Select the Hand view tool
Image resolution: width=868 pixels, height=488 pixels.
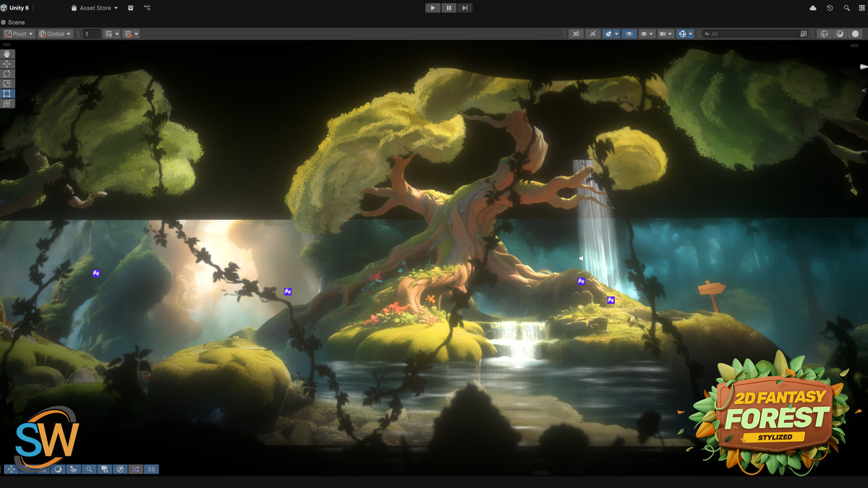pyautogui.click(x=7, y=53)
